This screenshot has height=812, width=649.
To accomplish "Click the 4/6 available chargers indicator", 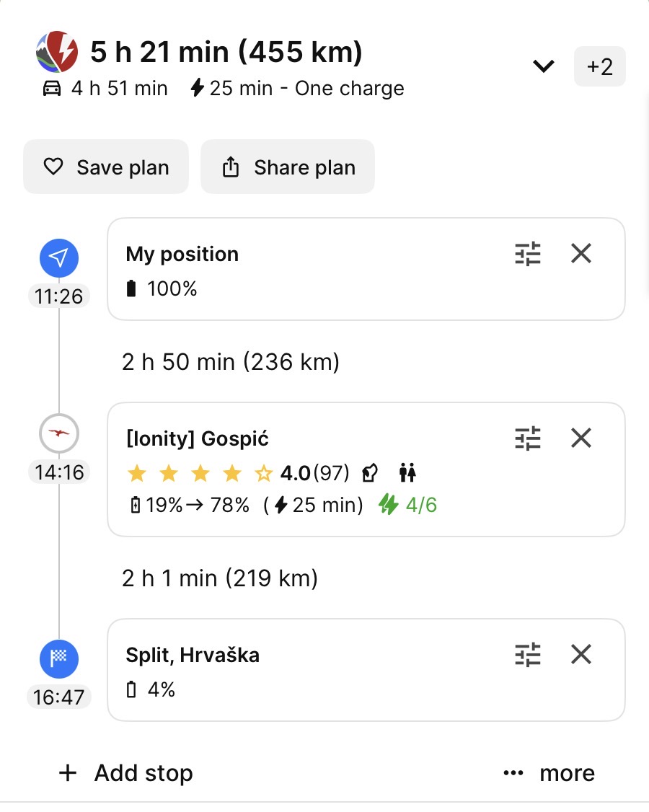I will [409, 505].
